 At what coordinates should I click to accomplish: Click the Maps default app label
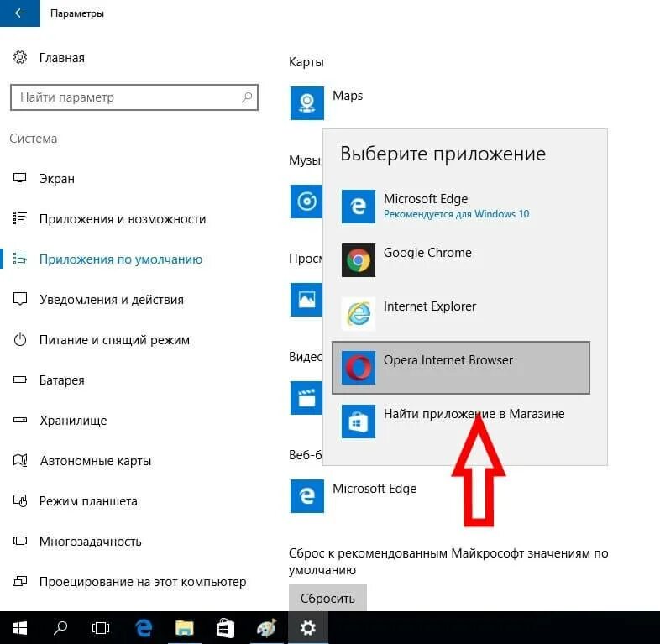coord(348,96)
